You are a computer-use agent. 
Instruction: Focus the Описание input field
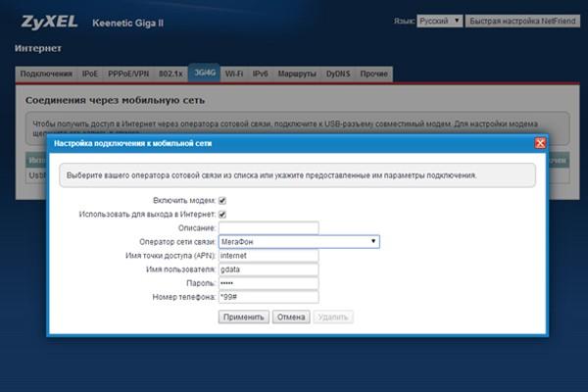click(x=269, y=227)
